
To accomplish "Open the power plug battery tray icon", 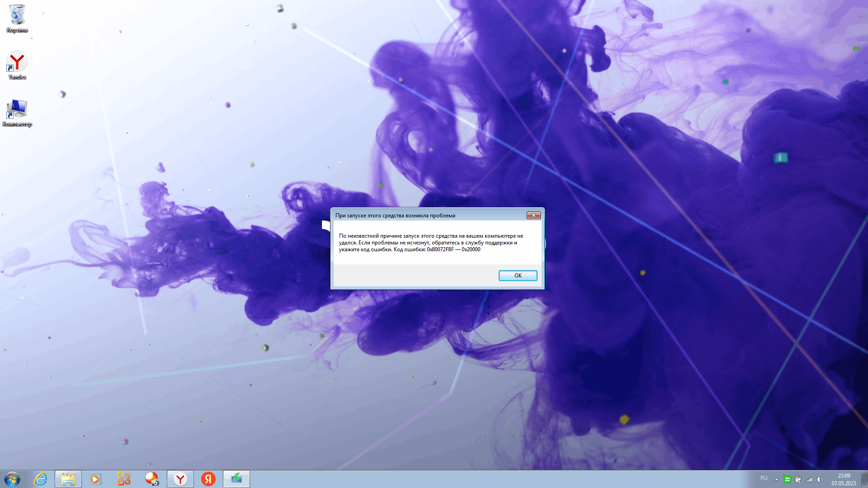I will tap(798, 479).
